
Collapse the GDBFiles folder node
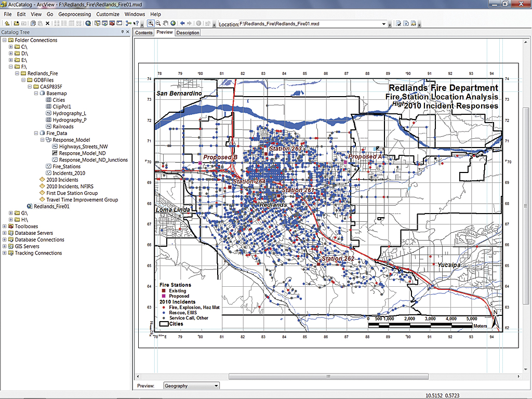coord(23,80)
